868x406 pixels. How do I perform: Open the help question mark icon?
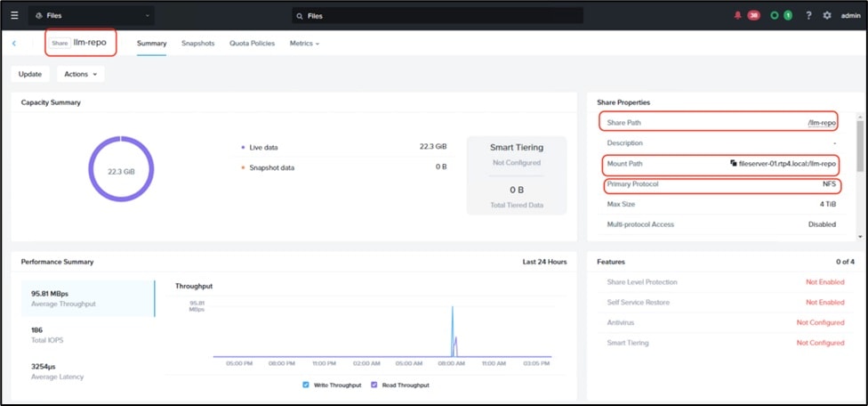click(808, 15)
